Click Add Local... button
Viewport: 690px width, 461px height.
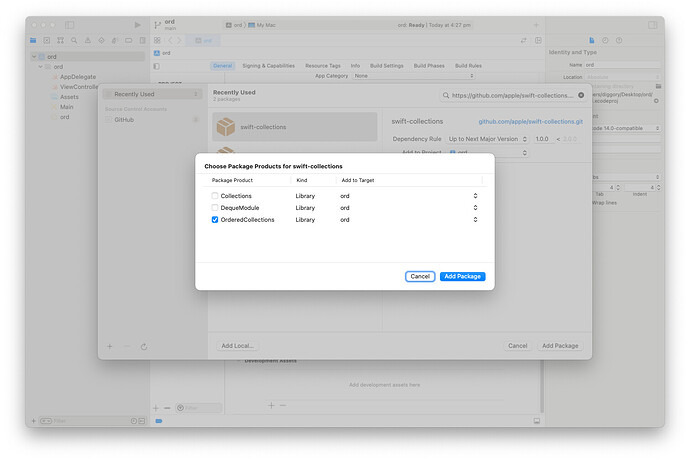[237, 346]
